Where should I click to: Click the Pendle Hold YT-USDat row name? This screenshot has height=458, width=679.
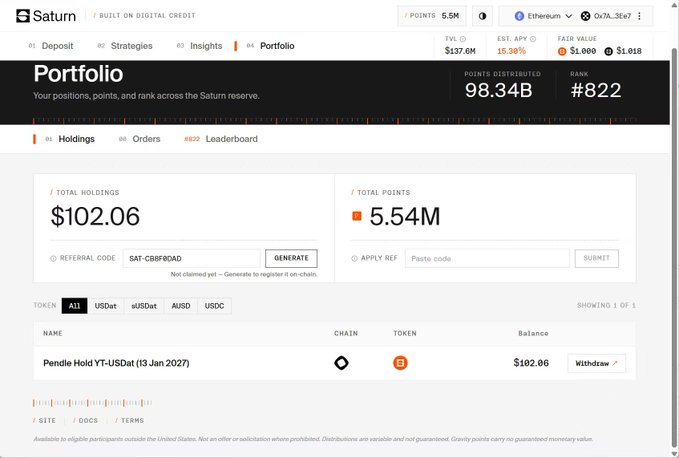116,363
